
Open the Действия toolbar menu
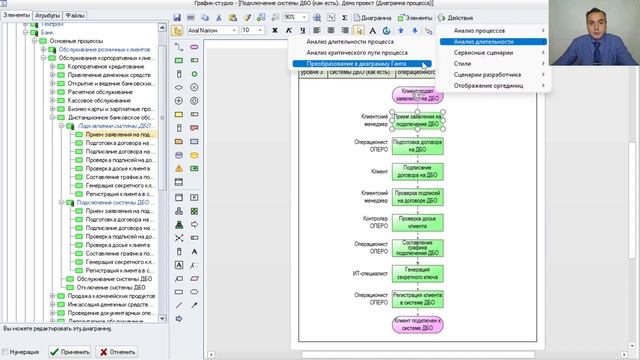[456, 18]
